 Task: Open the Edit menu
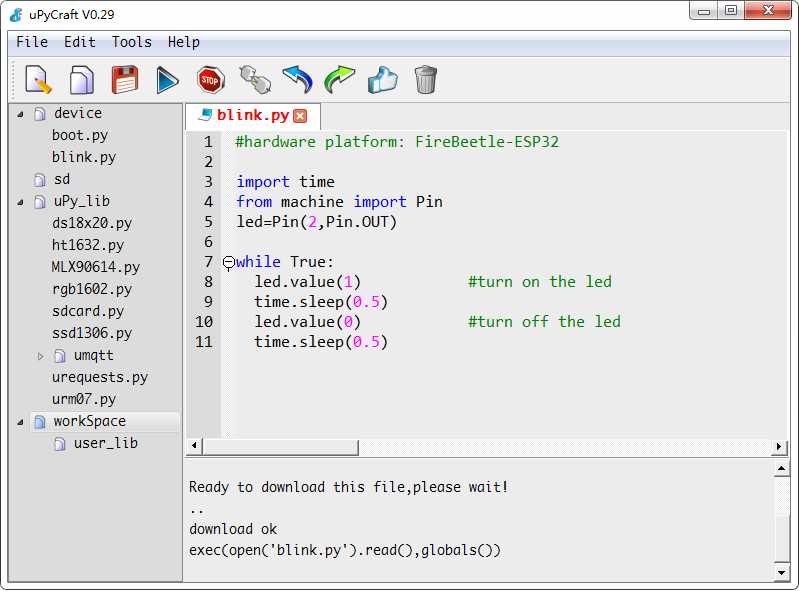coord(80,42)
